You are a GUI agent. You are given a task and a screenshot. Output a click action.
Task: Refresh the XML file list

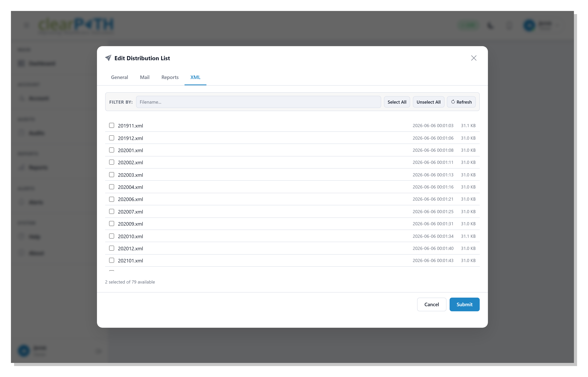point(461,102)
